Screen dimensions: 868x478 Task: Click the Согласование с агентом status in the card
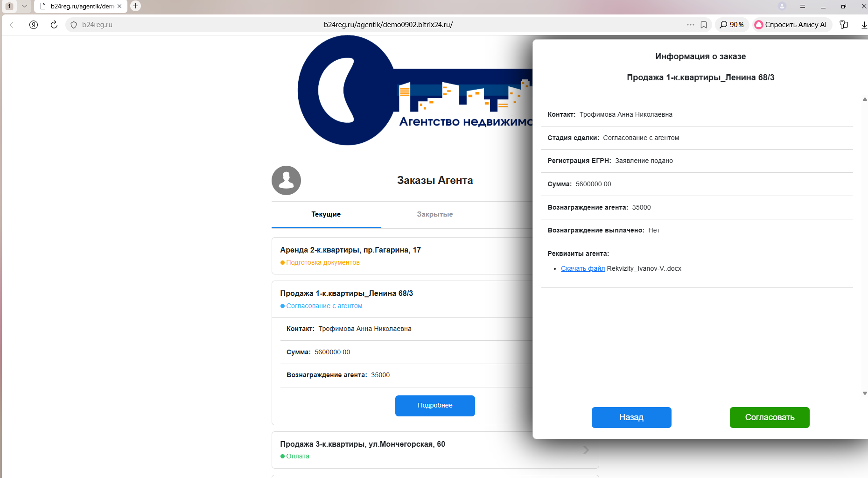point(324,306)
